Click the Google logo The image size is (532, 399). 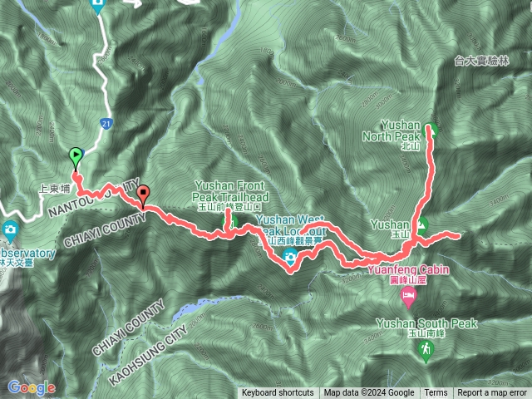(32, 387)
